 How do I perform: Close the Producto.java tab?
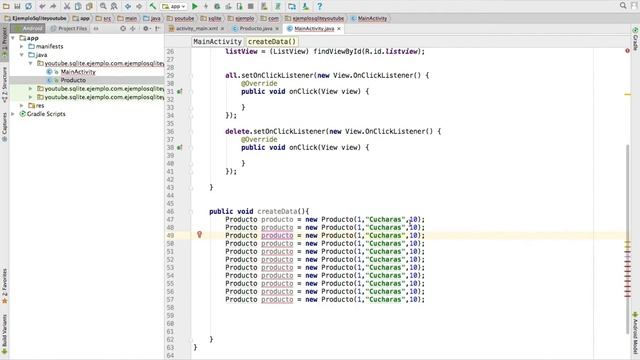[277, 29]
